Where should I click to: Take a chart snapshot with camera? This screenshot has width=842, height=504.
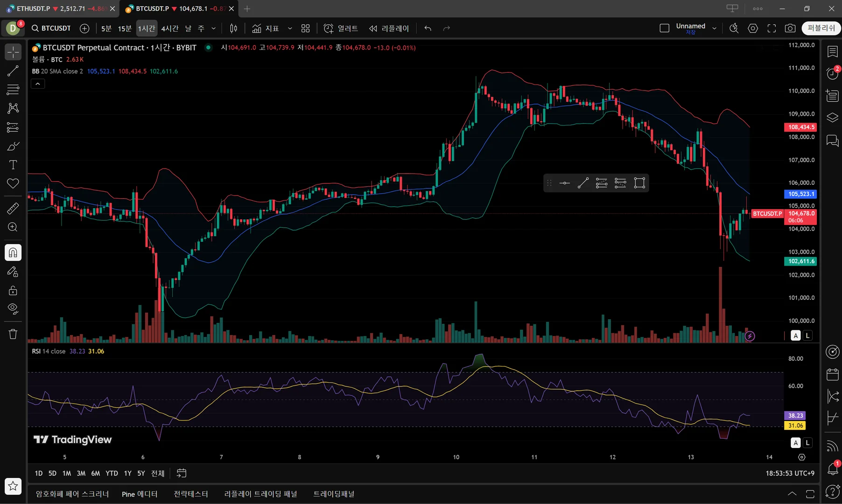[790, 28]
